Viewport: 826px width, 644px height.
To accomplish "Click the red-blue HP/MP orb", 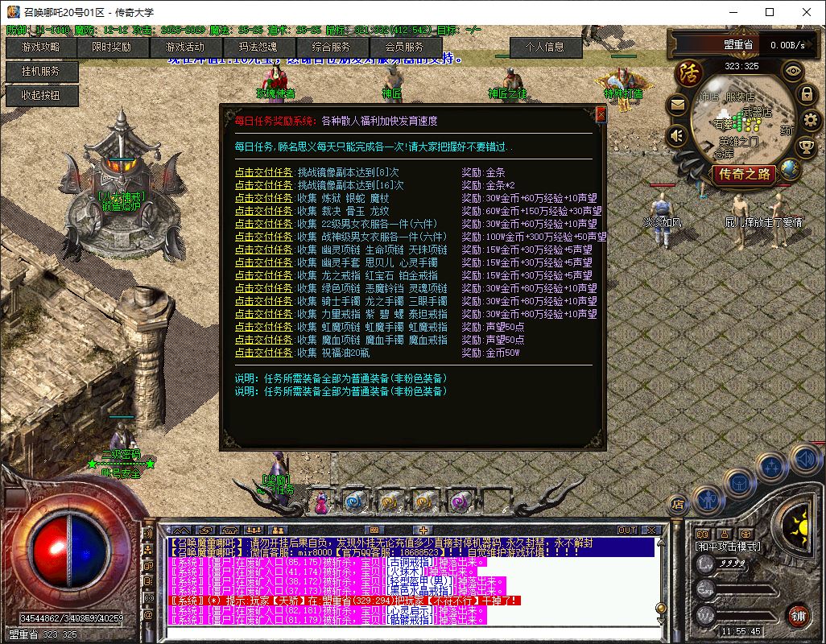I will pyautogui.click(x=68, y=551).
